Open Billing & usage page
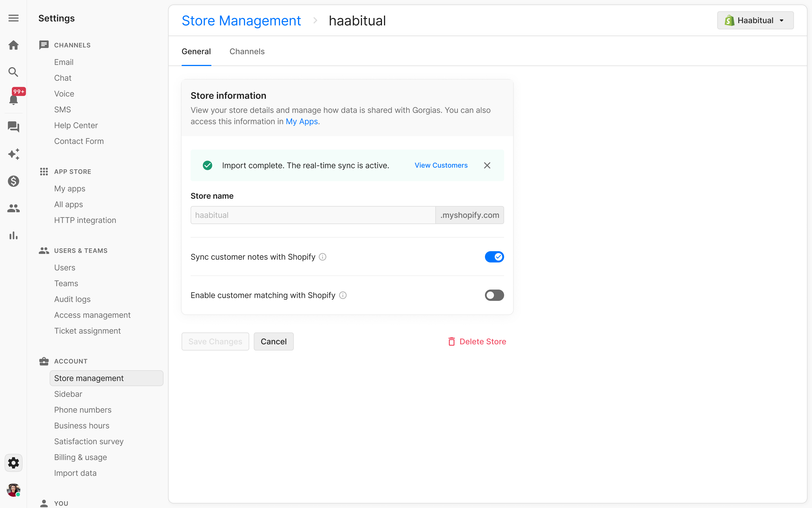The height and width of the screenshot is (508, 812). tap(81, 457)
